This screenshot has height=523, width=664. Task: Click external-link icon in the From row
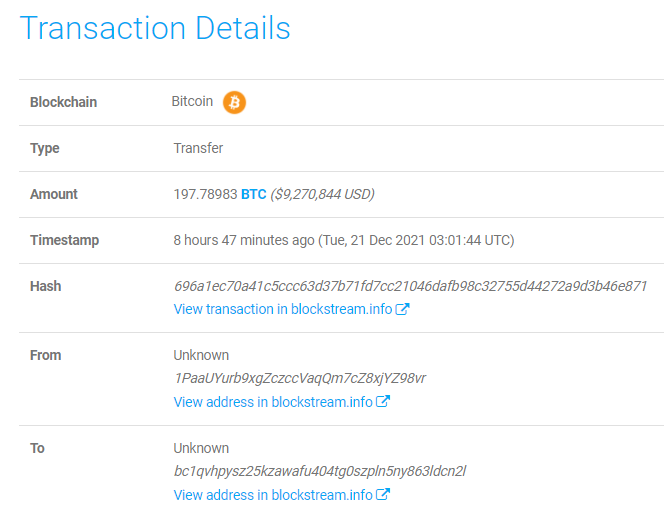pyautogui.click(x=383, y=402)
